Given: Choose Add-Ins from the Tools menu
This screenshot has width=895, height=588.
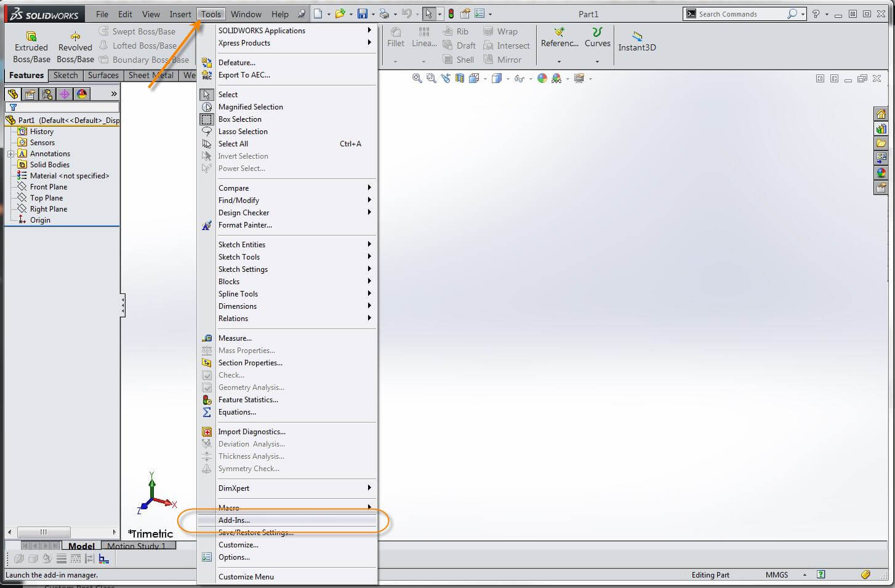Looking at the screenshot, I should pyautogui.click(x=235, y=520).
